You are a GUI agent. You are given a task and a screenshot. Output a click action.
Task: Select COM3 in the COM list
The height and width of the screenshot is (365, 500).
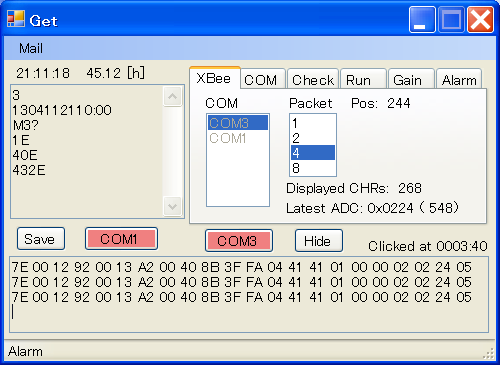tap(238, 123)
